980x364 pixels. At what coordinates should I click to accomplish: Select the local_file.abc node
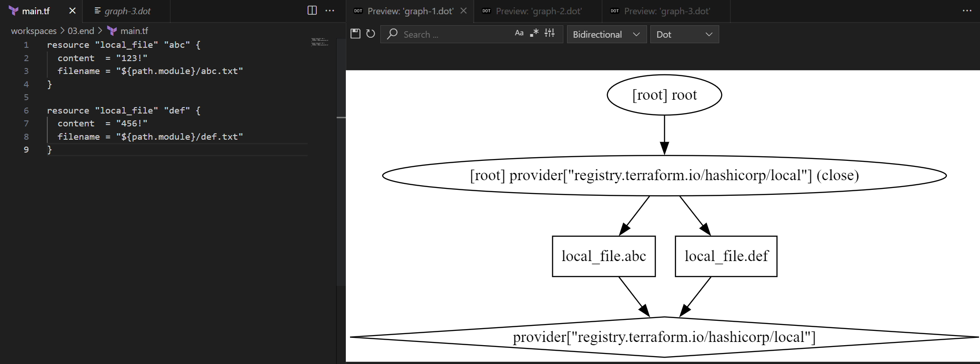point(604,256)
